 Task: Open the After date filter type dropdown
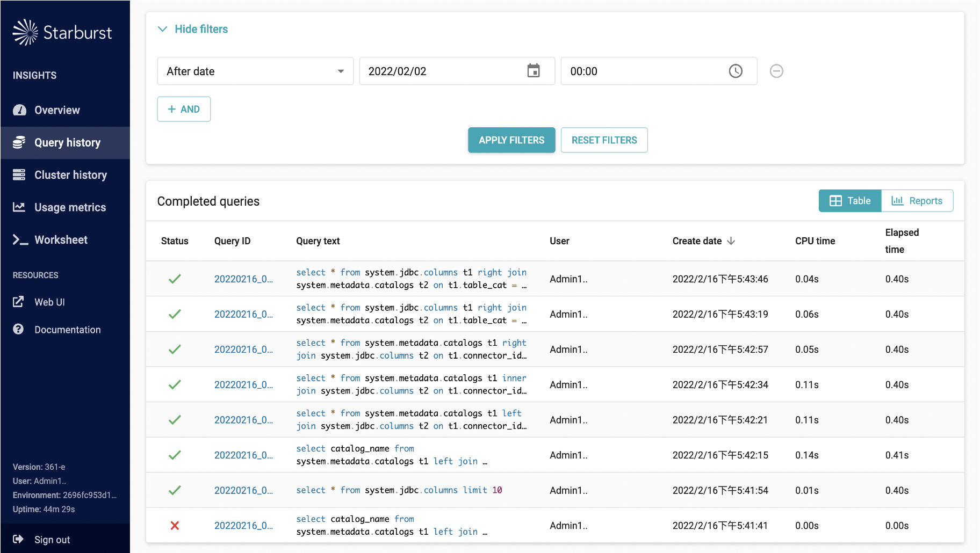point(255,71)
